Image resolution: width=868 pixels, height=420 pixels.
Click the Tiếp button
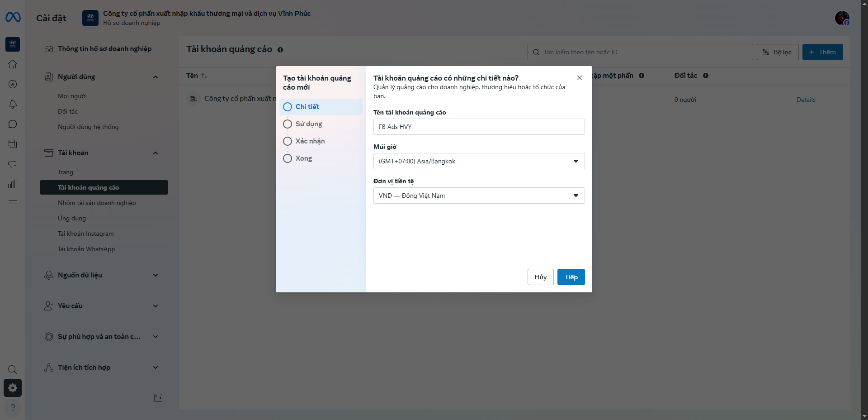(x=571, y=277)
